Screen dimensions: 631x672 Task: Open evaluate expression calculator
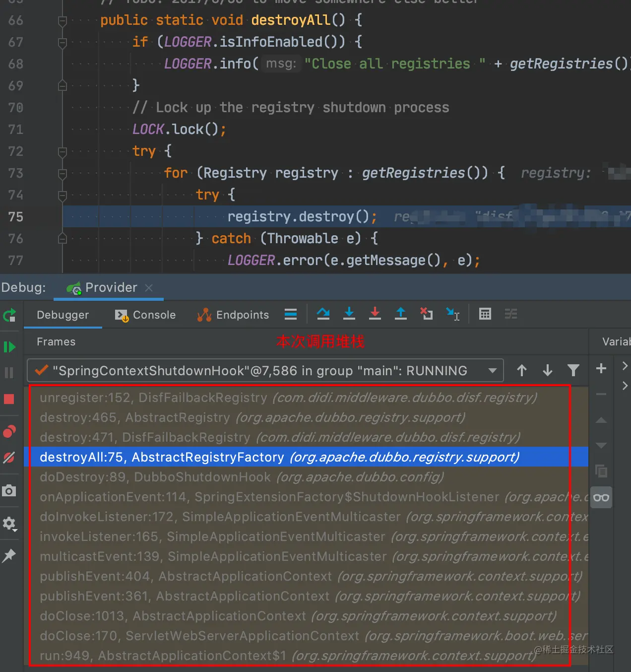pyautogui.click(x=485, y=314)
